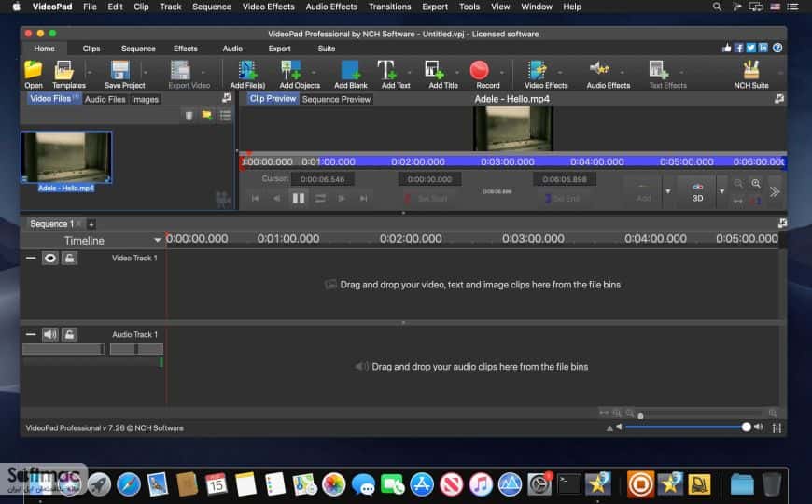Image resolution: width=812 pixels, height=504 pixels.
Task: Switch the file bin to list view
Action: click(225, 115)
